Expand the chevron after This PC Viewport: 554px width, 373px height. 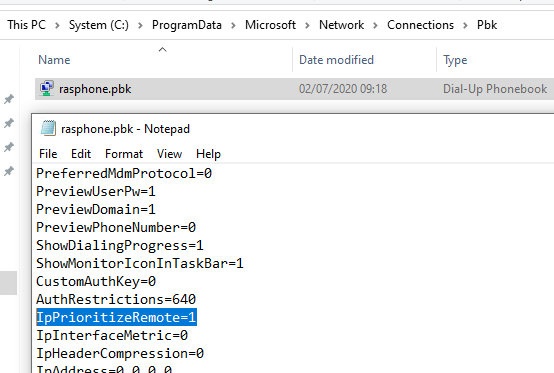[57, 25]
